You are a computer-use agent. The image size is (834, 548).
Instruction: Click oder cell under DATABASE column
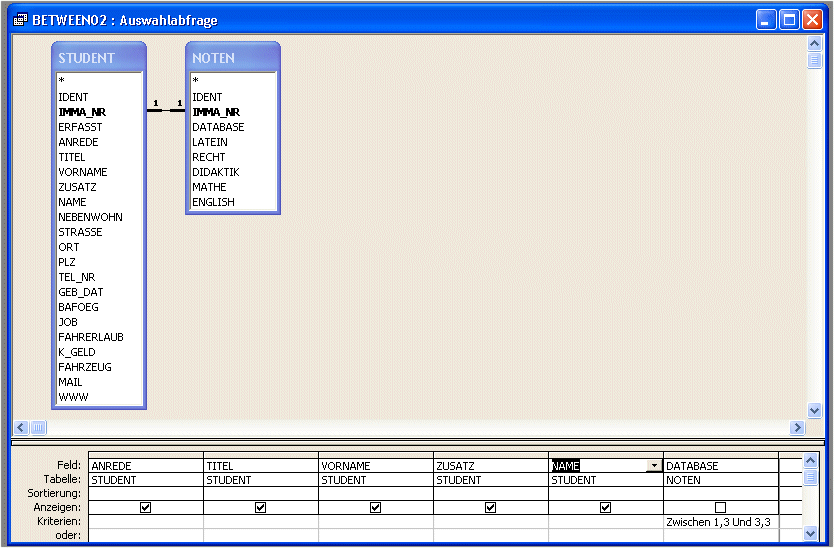[x=721, y=535]
